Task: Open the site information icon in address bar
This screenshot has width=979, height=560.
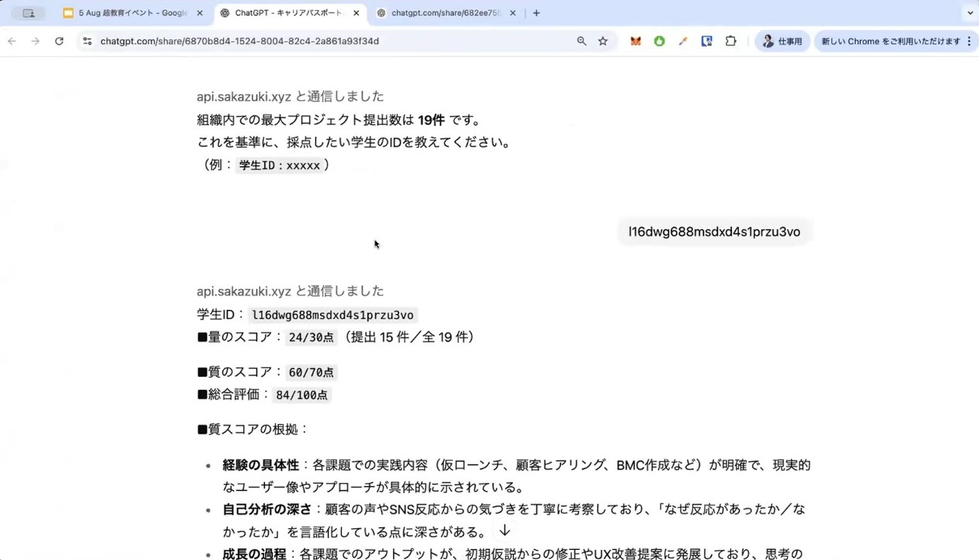Action: click(87, 41)
